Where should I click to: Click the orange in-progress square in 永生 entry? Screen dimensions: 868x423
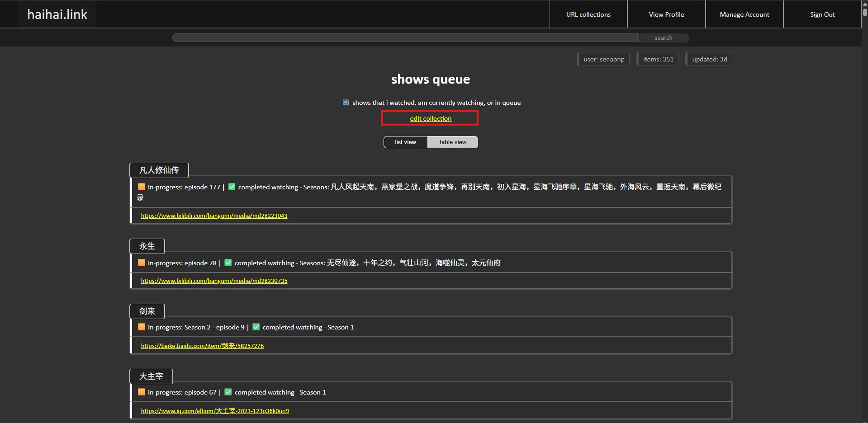coord(142,263)
